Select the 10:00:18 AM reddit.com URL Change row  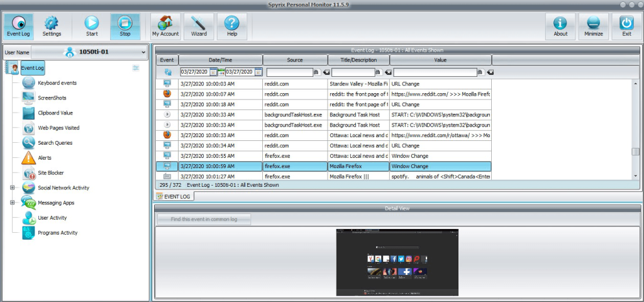point(324,104)
